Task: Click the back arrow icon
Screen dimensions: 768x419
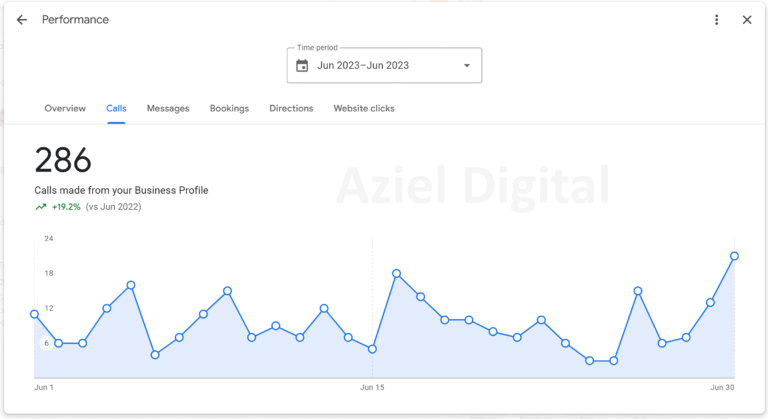Action: pyautogui.click(x=22, y=20)
